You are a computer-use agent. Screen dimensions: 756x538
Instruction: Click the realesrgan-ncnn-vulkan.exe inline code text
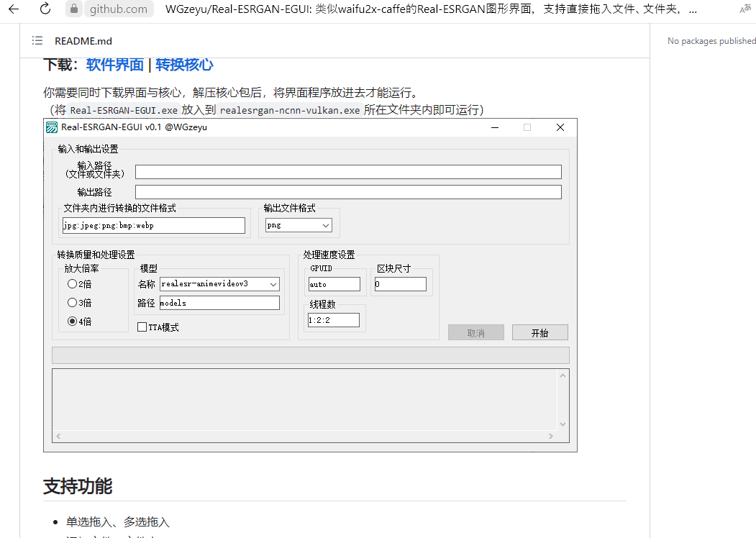[290, 110]
